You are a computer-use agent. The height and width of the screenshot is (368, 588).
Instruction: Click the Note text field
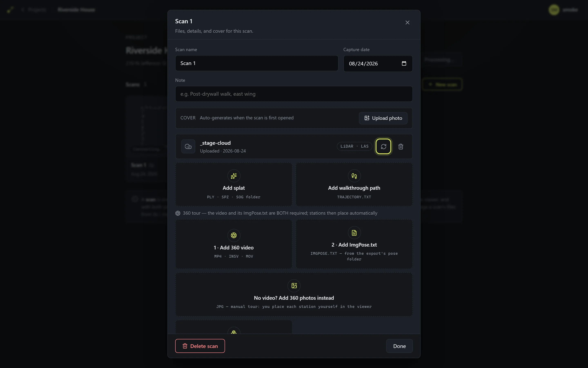(294, 94)
